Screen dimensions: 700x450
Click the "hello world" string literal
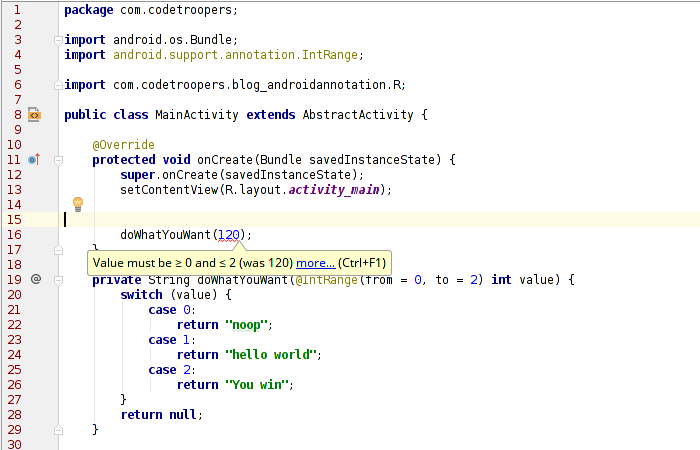click(272, 355)
